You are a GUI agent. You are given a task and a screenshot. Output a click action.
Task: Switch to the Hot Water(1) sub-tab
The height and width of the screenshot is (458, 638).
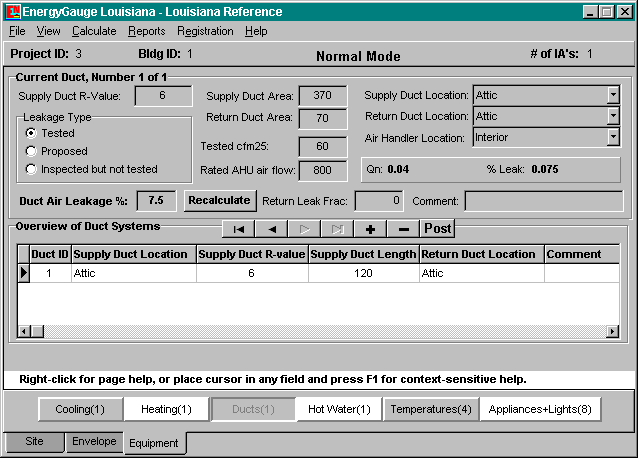click(x=339, y=409)
